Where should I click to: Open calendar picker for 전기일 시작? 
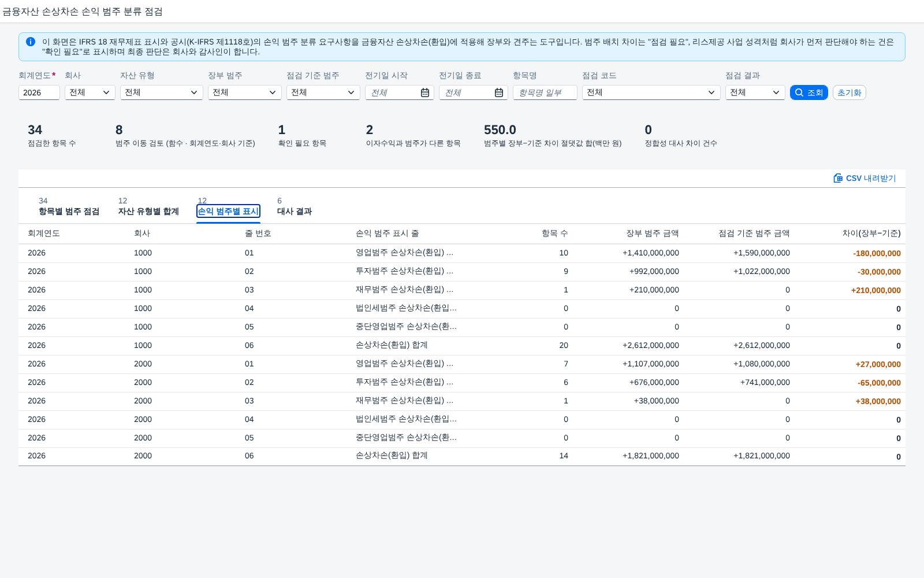tap(425, 92)
